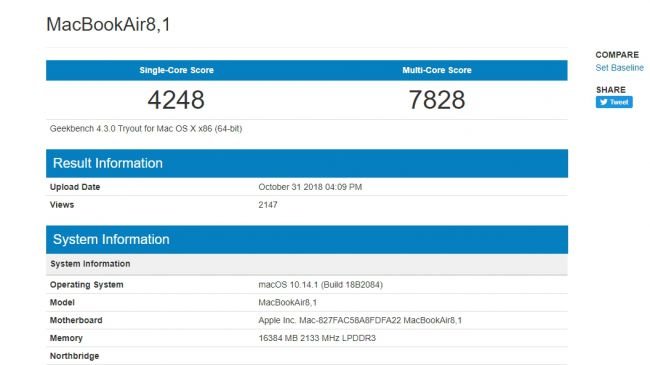
Task: Click the Upload Date label
Action: pyautogui.click(x=75, y=187)
